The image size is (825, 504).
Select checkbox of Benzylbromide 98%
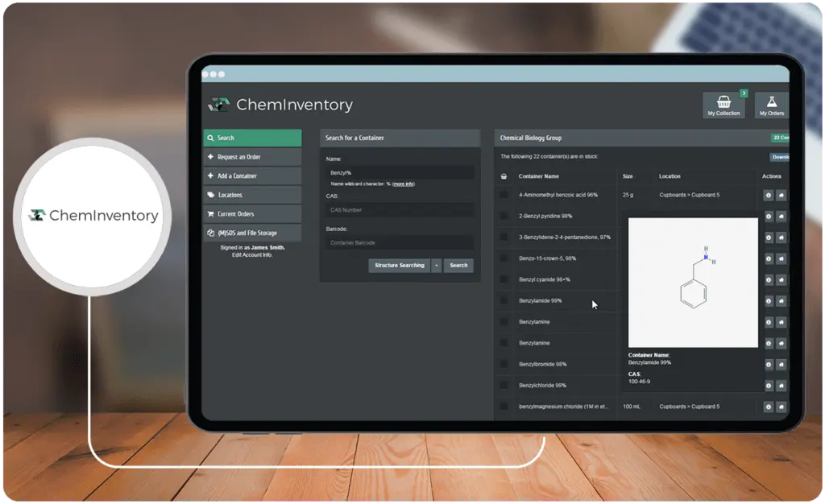click(504, 364)
